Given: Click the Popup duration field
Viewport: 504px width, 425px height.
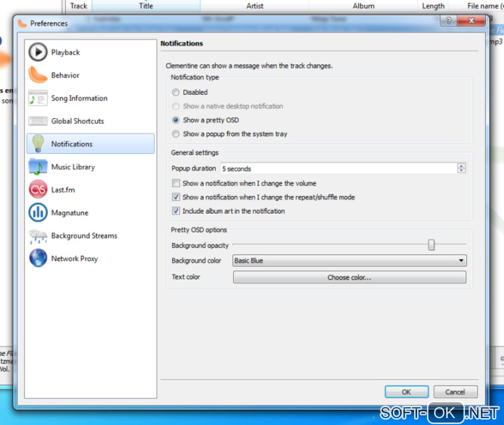Looking at the screenshot, I should (338, 168).
